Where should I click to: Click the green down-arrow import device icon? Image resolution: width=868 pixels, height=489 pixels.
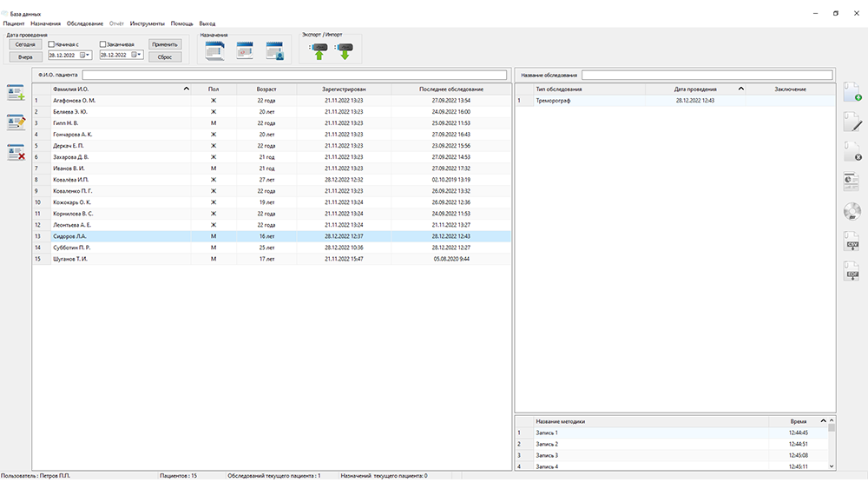pos(345,50)
